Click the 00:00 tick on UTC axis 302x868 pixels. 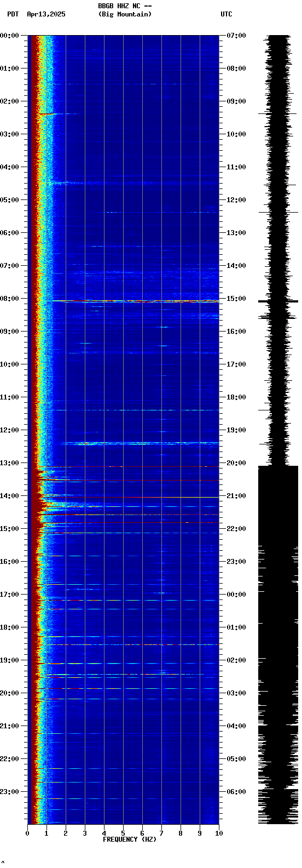point(236,595)
